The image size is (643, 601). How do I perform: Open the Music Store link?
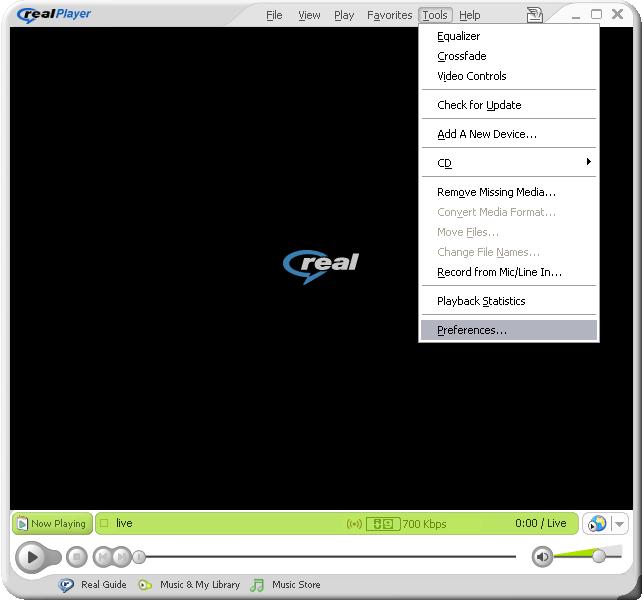[296, 585]
